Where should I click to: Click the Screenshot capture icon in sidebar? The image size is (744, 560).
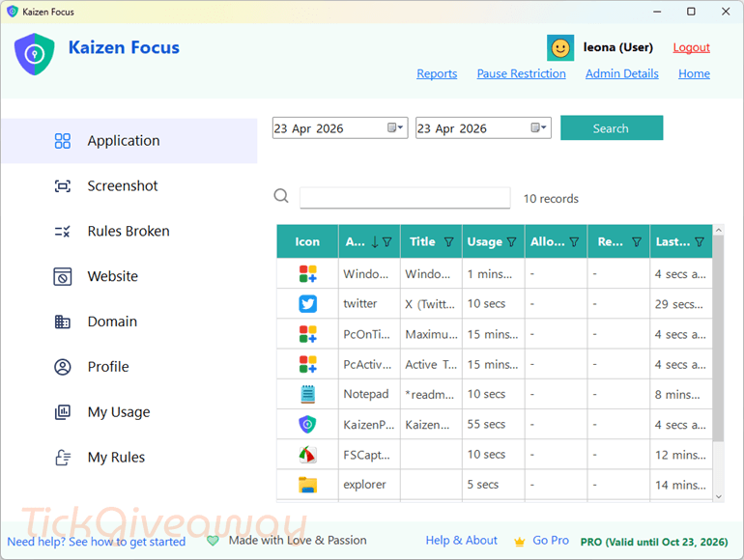[63, 186]
